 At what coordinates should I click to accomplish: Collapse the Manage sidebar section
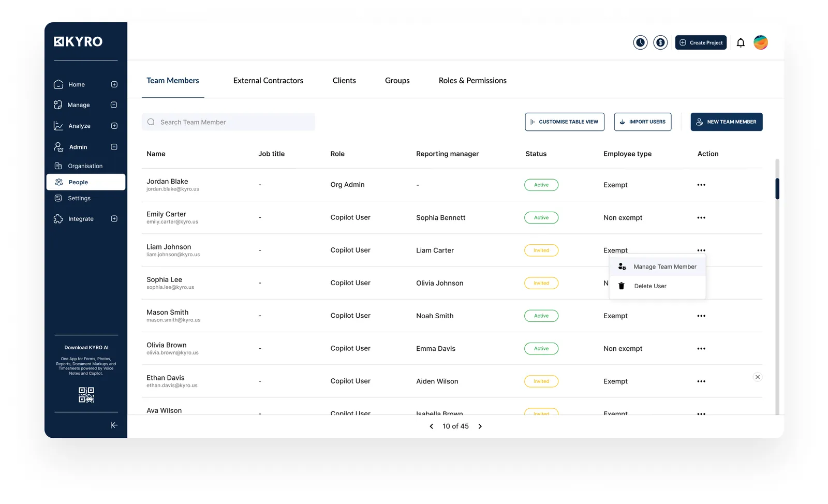114,105
